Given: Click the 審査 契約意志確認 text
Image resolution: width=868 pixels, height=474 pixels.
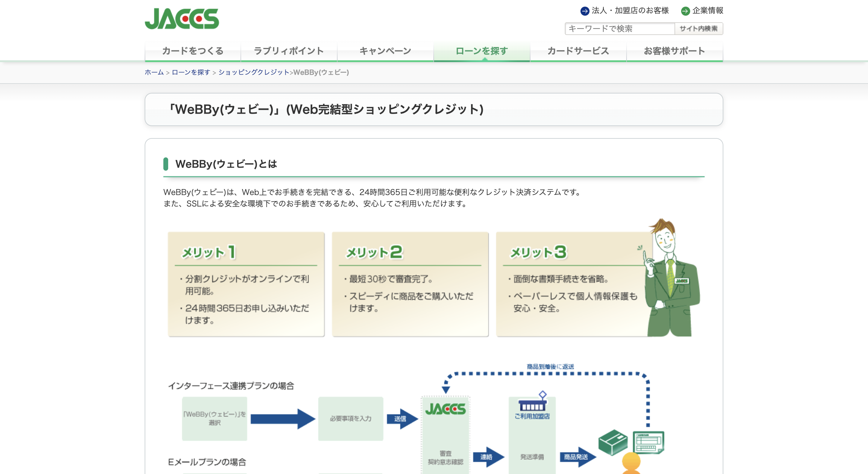Looking at the screenshot, I should tap(445, 457).
